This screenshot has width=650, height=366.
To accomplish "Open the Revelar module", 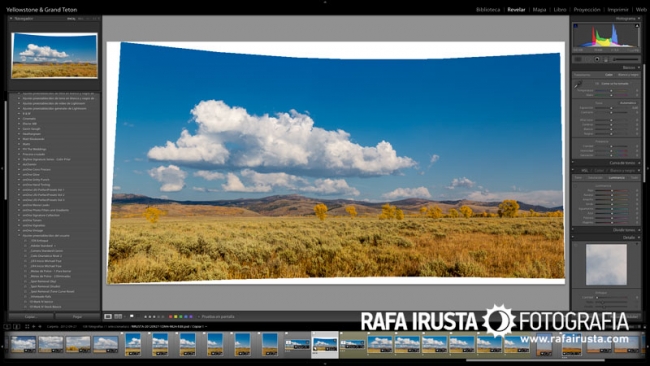I will 516,10.
